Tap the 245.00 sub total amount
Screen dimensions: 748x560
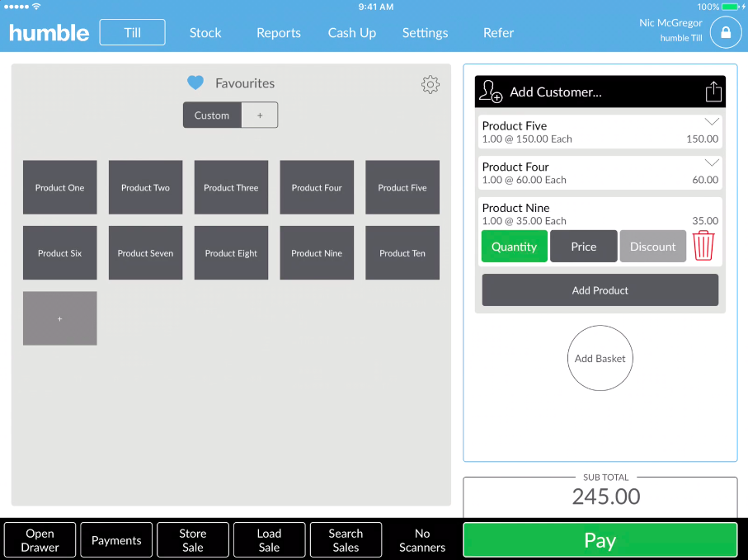coord(606,496)
